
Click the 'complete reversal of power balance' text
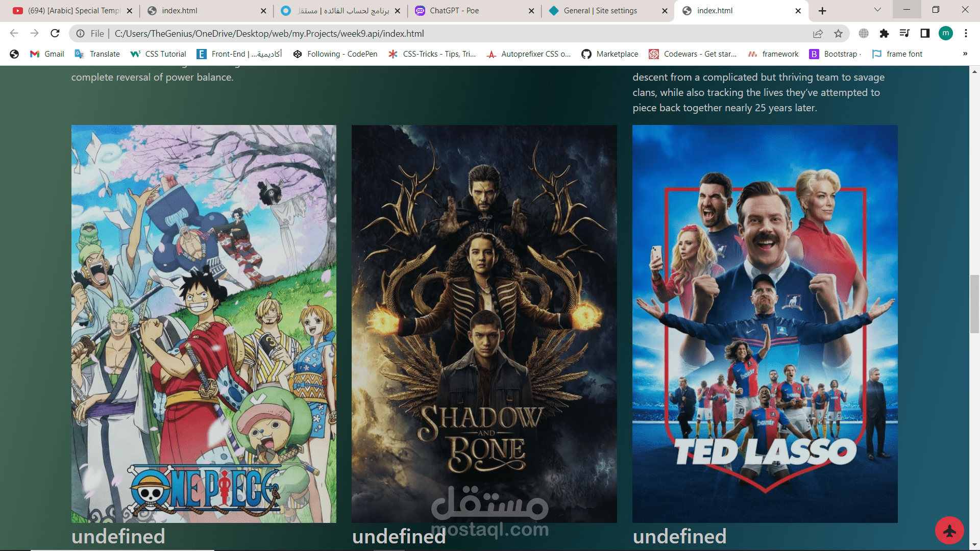point(152,78)
